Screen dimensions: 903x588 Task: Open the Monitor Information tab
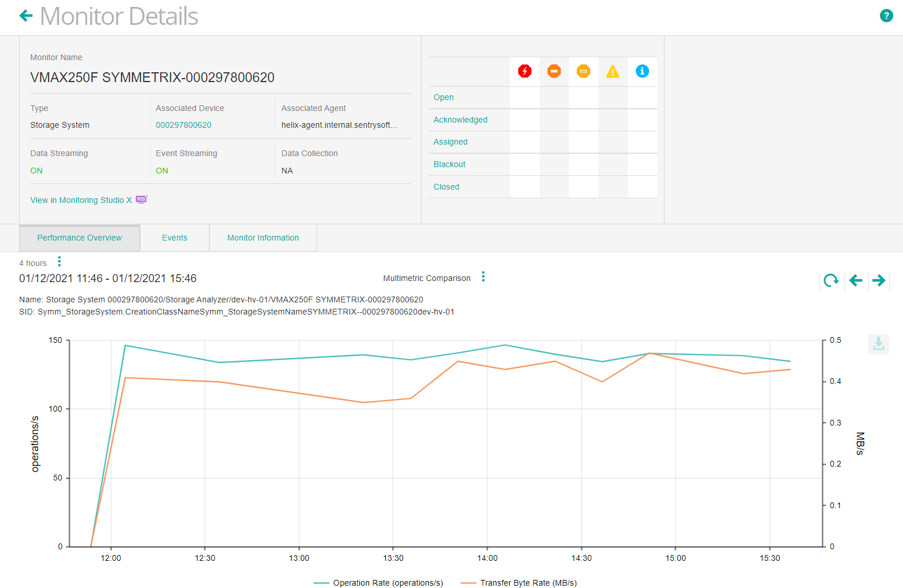(x=263, y=238)
